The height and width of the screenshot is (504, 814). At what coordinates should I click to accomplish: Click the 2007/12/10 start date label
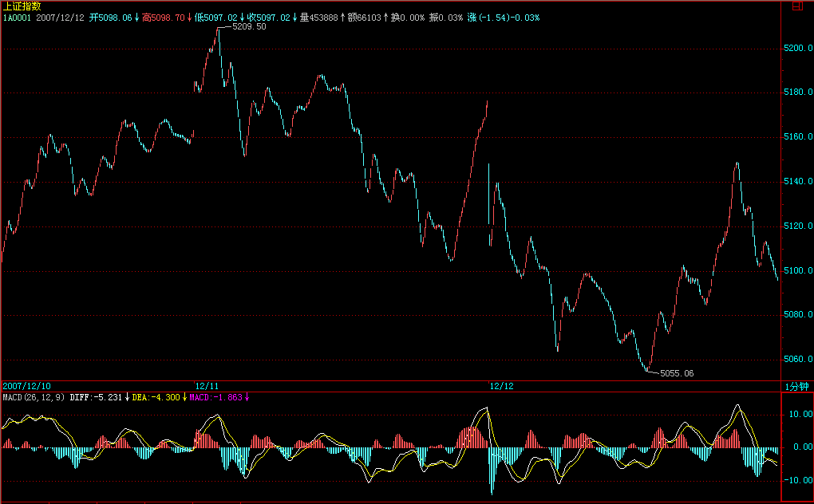(28, 386)
